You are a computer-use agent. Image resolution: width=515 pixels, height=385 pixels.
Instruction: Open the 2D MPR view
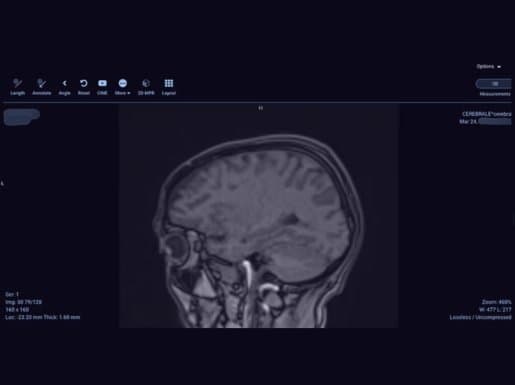pyautogui.click(x=146, y=87)
